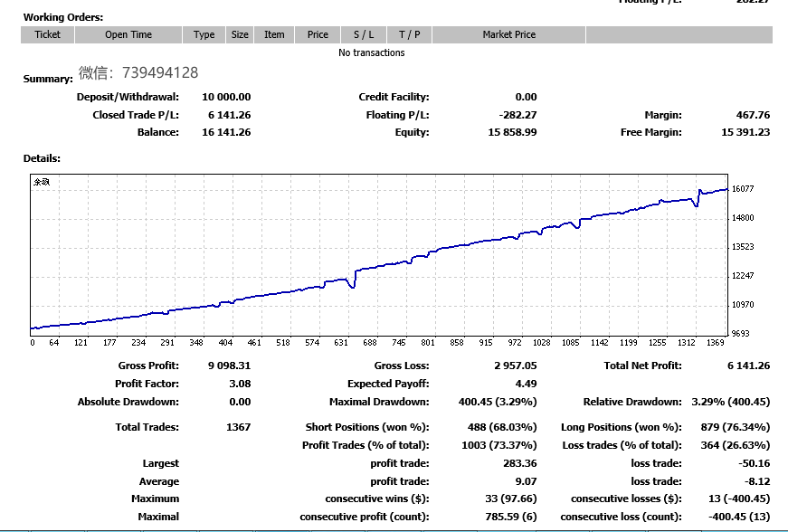Click the 'Equity:' label
Image resolution: width=788 pixels, height=532 pixels.
coord(412,132)
